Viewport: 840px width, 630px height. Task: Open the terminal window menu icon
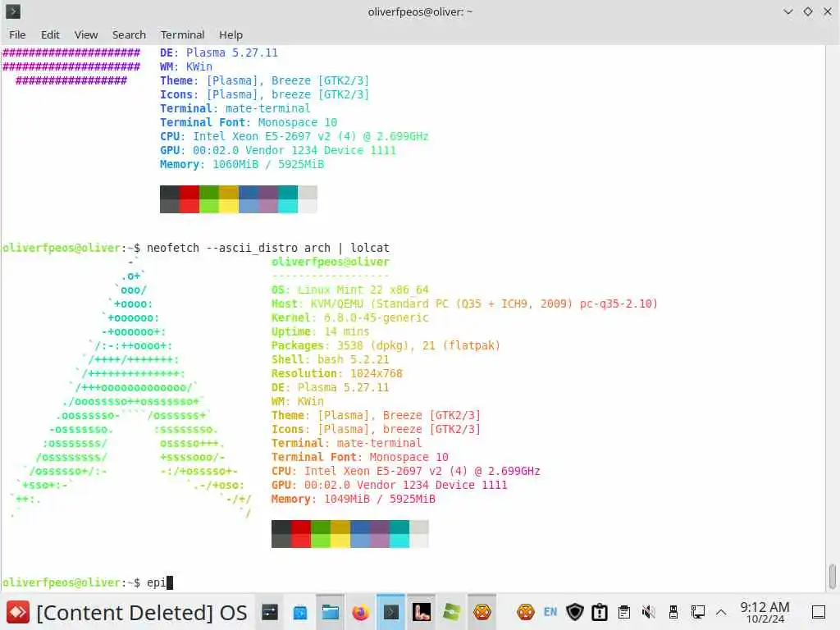pos(13,11)
